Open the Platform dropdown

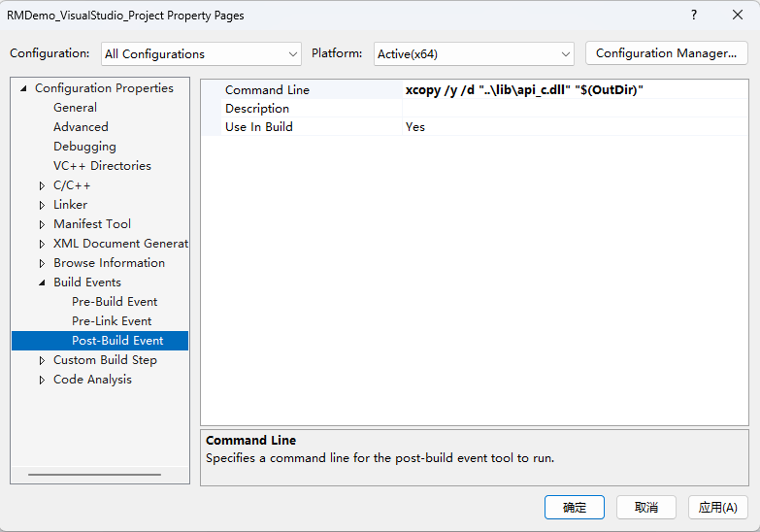point(474,53)
